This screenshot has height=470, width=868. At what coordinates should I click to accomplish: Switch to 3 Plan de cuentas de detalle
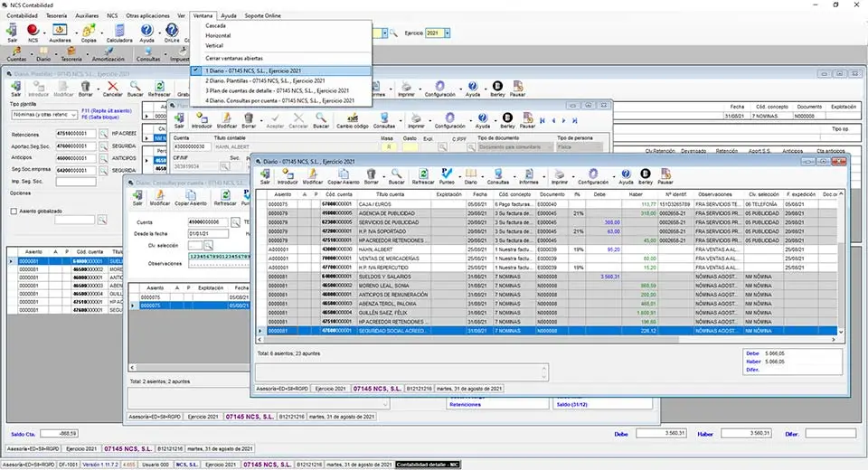tap(277, 90)
